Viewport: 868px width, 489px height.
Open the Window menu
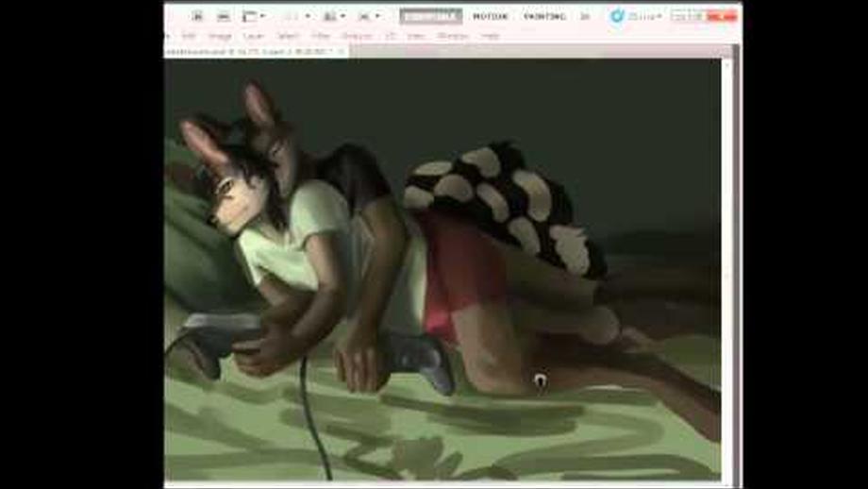pyautogui.click(x=453, y=36)
